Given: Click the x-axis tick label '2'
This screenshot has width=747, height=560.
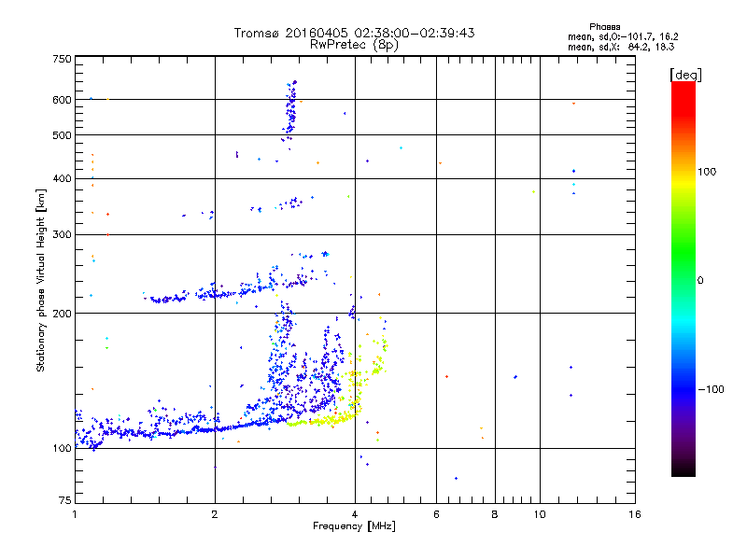Looking at the screenshot, I should [215, 514].
